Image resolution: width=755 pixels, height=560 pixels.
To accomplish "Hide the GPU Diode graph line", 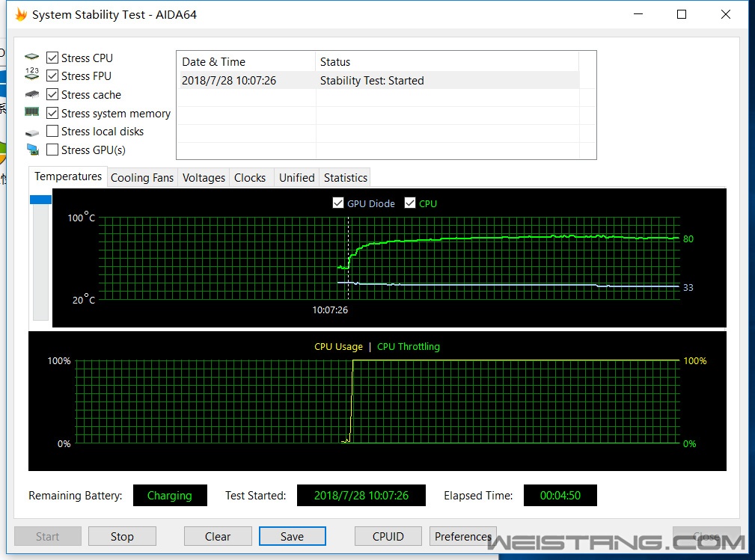I will pyautogui.click(x=338, y=203).
